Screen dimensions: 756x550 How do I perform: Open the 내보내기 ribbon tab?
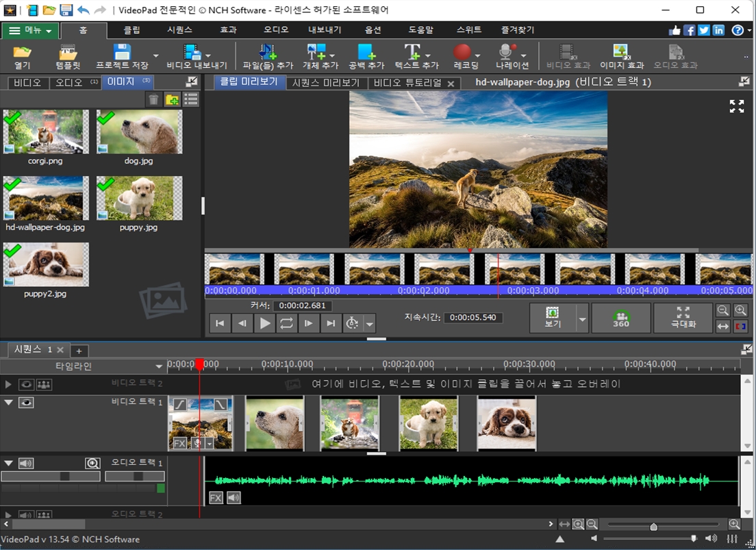tap(325, 30)
